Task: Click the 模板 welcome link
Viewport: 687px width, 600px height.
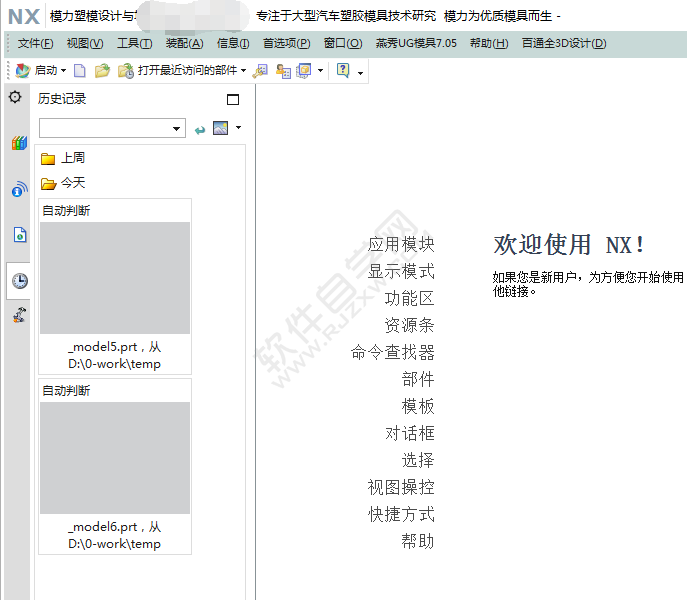Action: (418, 406)
